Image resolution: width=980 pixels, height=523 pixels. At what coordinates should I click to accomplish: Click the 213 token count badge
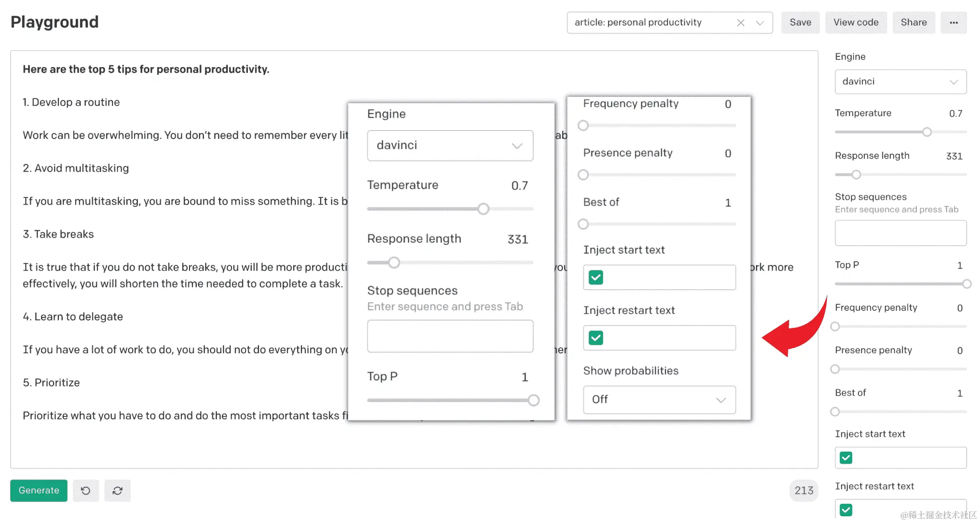point(803,490)
